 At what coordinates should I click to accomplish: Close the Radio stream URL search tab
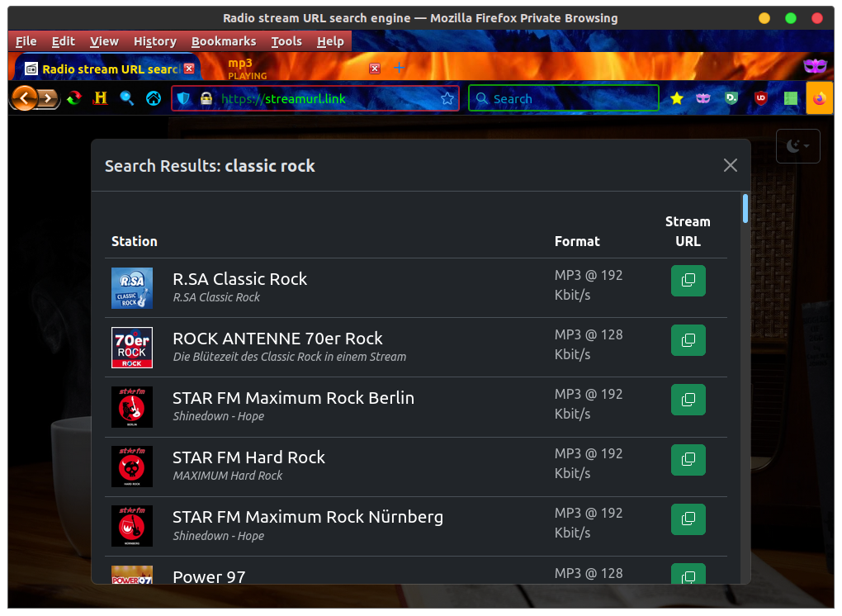point(189,69)
